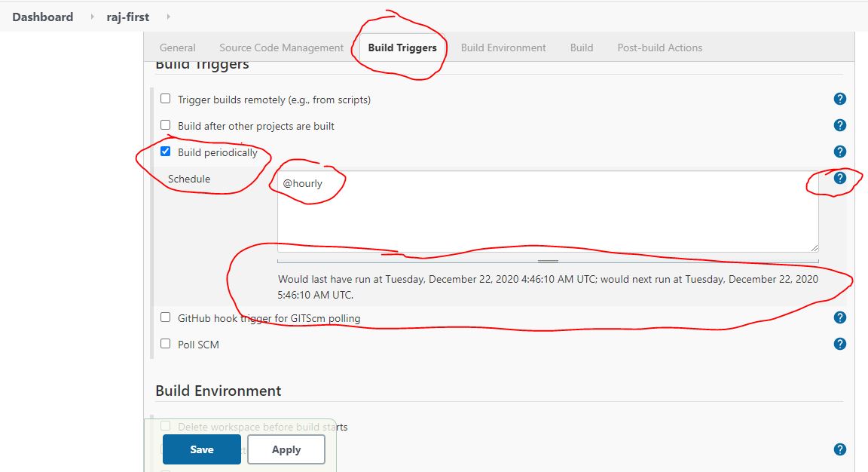Viewport: 868px width, 472px height.
Task: Save the job configuration
Action: [x=201, y=449]
